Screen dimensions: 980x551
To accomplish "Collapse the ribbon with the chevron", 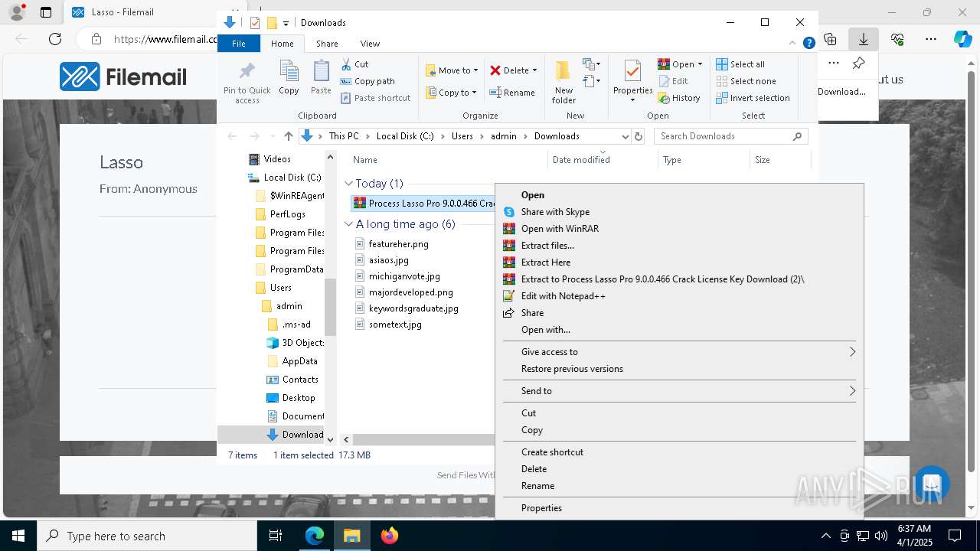I will pyautogui.click(x=793, y=44).
